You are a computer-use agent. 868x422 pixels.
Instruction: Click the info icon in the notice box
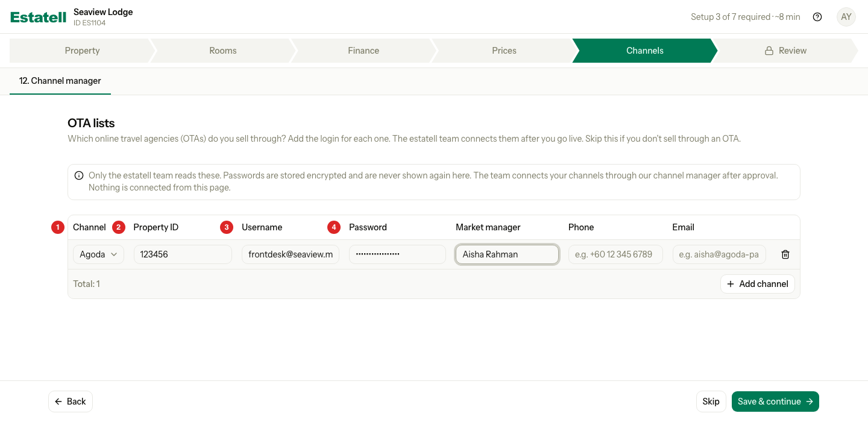pyautogui.click(x=79, y=175)
